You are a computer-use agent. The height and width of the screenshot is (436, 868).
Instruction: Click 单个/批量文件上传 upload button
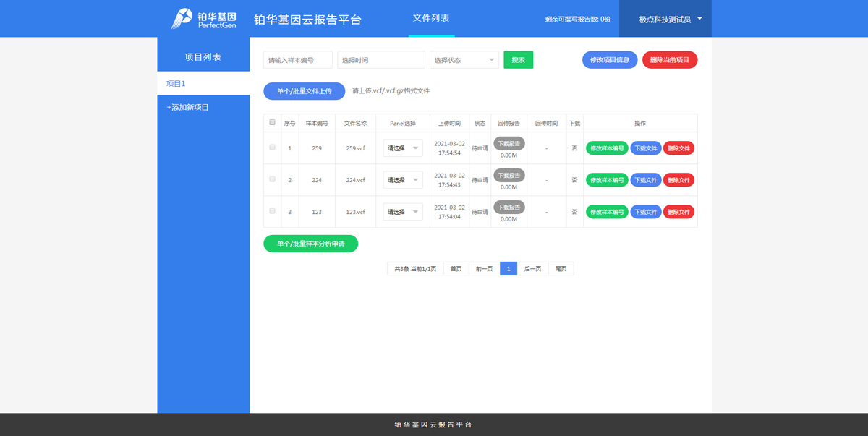tap(304, 91)
